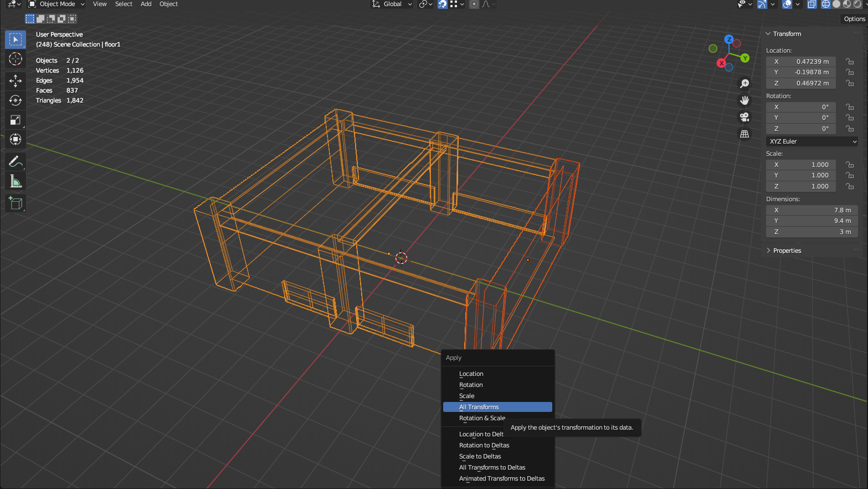Click the Location X value field
The height and width of the screenshot is (489, 868).
click(801, 62)
